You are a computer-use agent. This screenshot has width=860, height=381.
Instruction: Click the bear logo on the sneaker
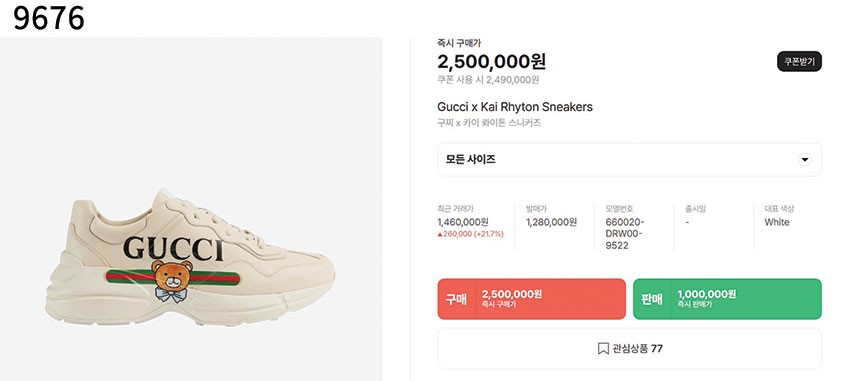[171, 281]
